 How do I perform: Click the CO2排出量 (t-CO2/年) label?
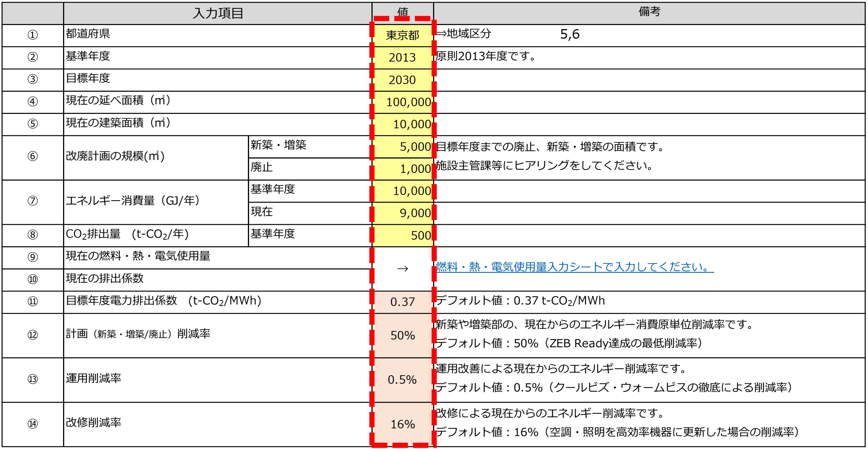127,234
